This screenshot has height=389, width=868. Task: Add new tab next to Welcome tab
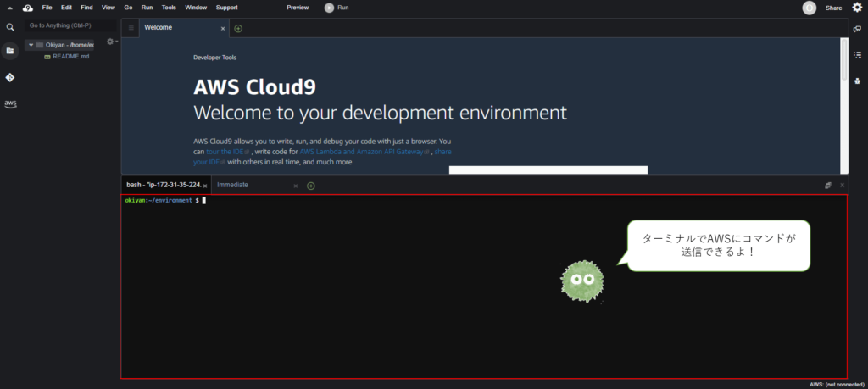pyautogui.click(x=238, y=28)
